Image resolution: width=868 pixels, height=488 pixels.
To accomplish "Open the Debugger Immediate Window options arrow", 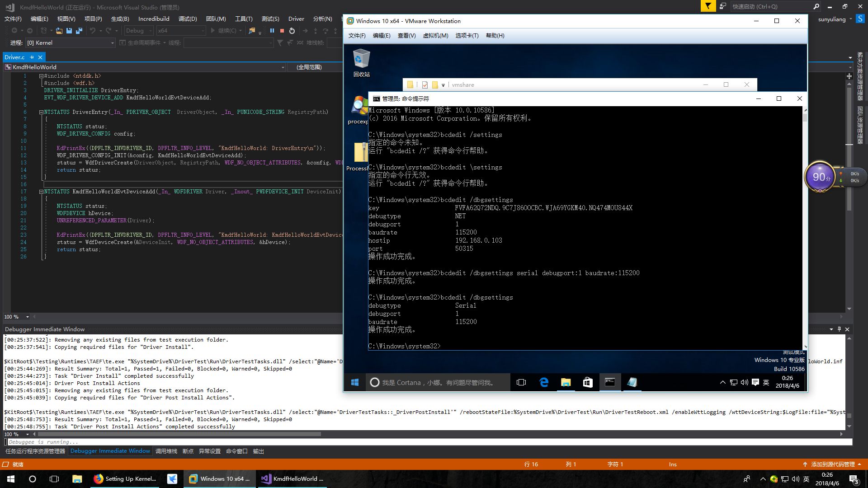I will (x=831, y=329).
